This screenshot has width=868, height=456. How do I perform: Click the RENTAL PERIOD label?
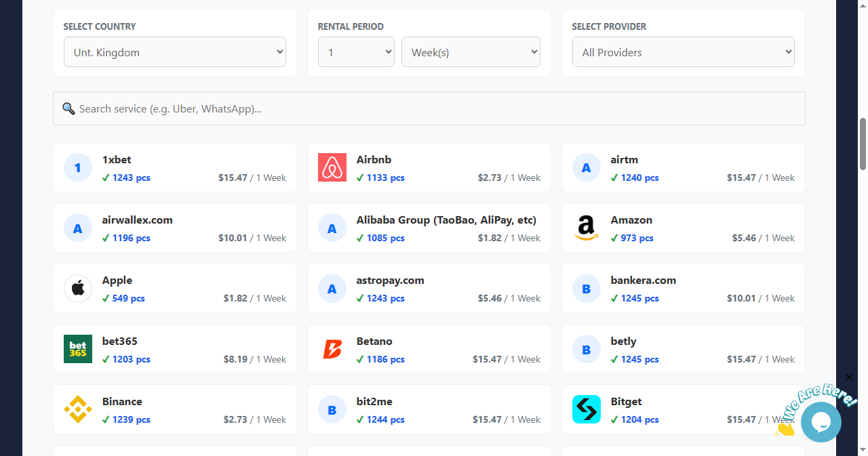(x=351, y=26)
